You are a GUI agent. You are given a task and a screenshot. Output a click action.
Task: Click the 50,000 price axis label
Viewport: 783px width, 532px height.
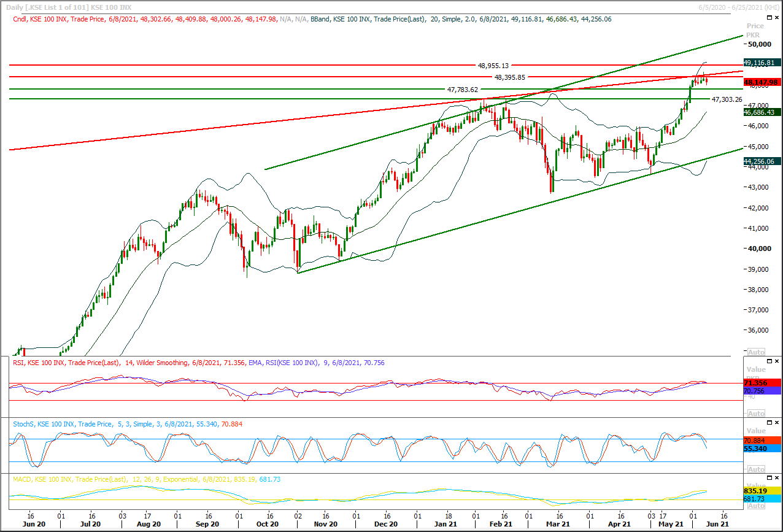coord(759,44)
